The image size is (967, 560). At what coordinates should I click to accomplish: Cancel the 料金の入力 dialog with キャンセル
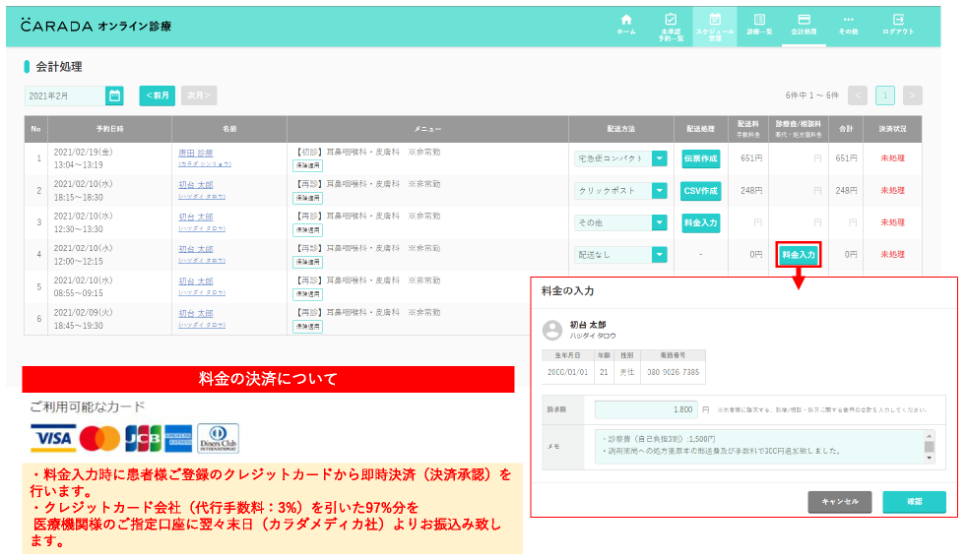click(x=839, y=502)
